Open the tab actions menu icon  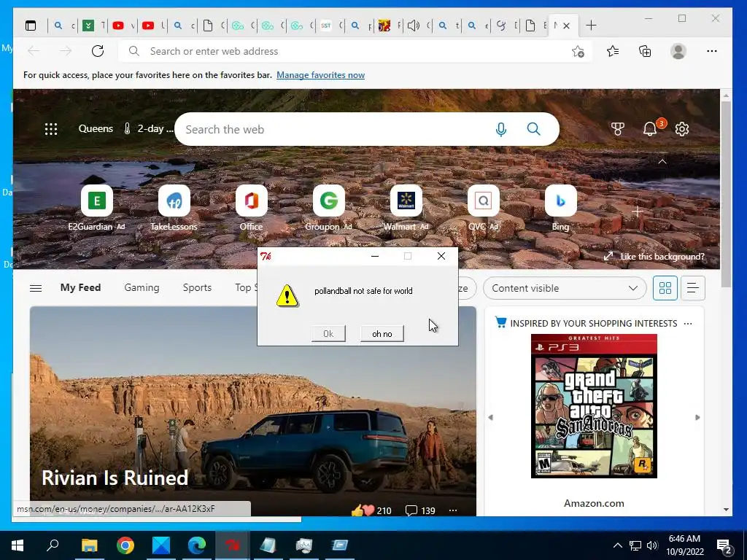[x=31, y=26]
